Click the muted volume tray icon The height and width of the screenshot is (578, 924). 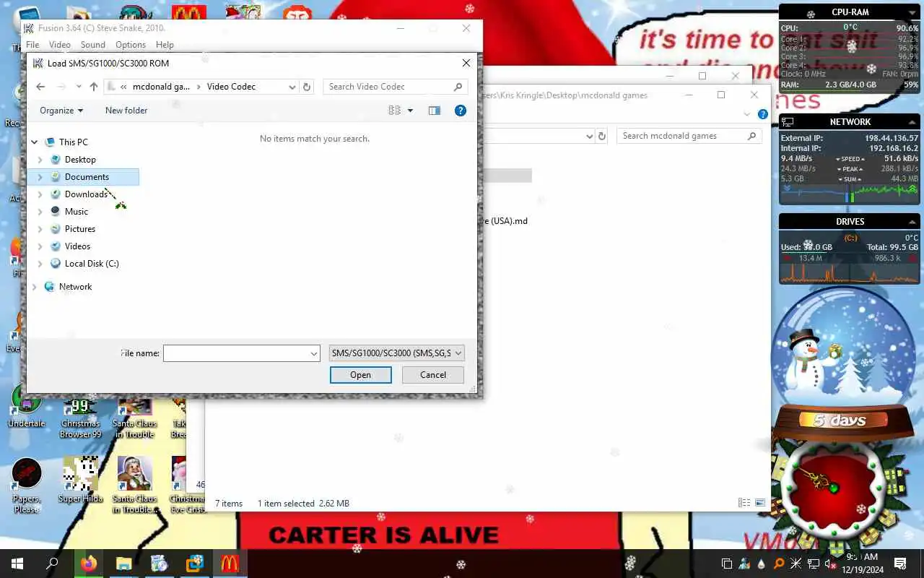pos(830,564)
